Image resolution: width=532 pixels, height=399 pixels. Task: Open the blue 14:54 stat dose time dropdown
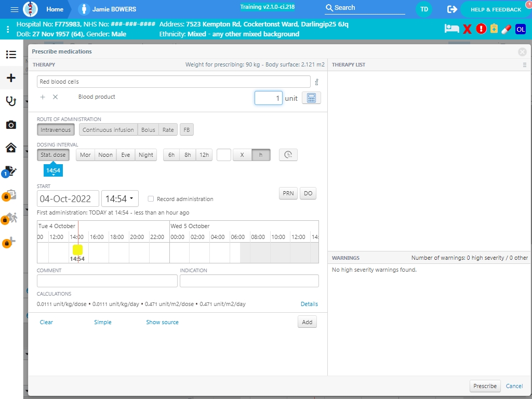pyautogui.click(x=54, y=170)
